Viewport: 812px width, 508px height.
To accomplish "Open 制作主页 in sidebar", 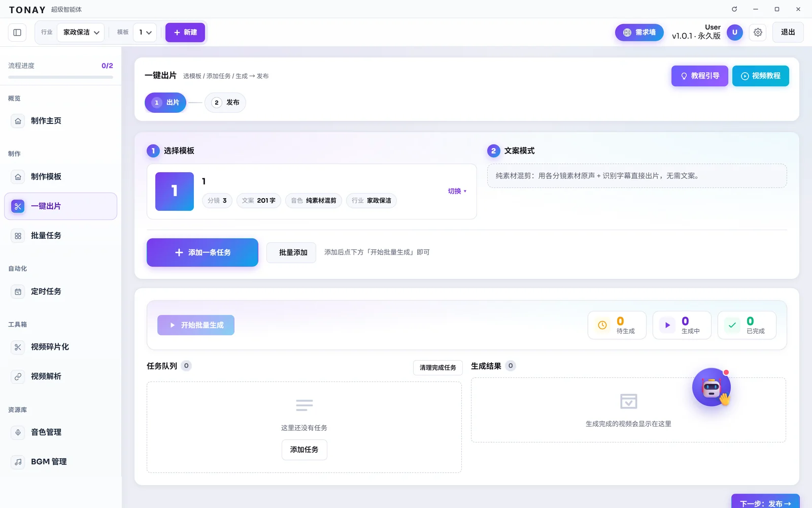I will 60,121.
